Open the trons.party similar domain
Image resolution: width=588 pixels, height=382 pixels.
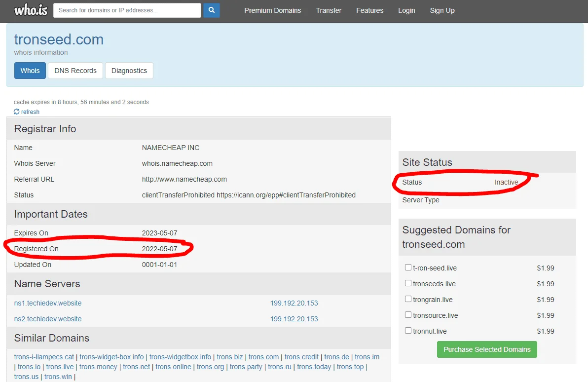point(246,367)
